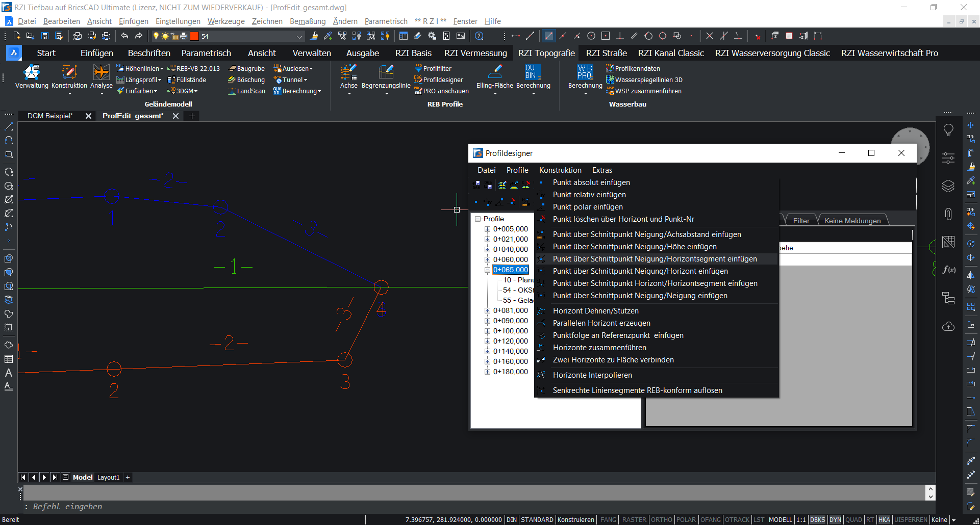Click WSP zusammenführen tool
Screen dimensions: 980x525
(644, 91)
